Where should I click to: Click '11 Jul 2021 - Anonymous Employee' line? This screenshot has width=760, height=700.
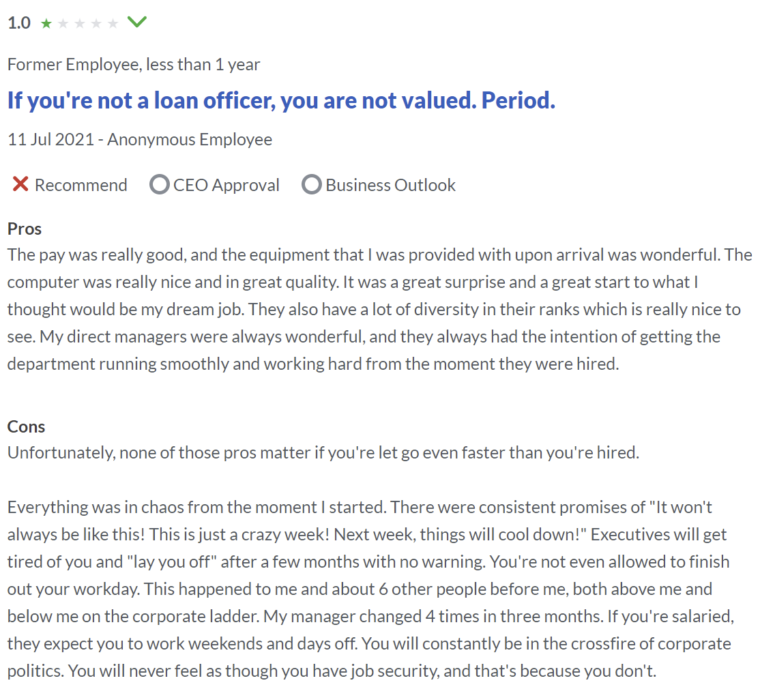140,140
